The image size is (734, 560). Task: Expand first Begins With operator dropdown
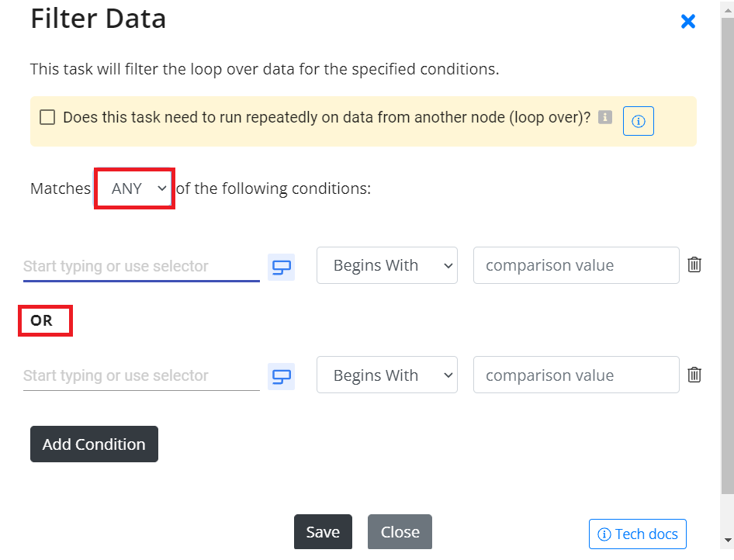coord(387,265)
